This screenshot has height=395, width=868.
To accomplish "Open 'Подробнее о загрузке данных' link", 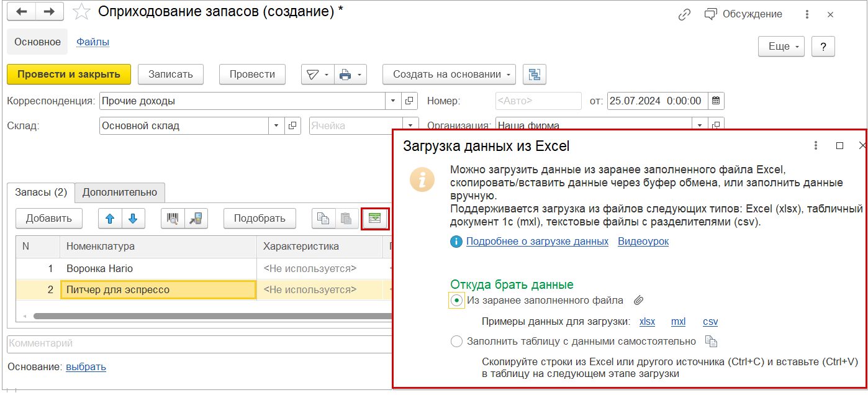I will 537,242.
